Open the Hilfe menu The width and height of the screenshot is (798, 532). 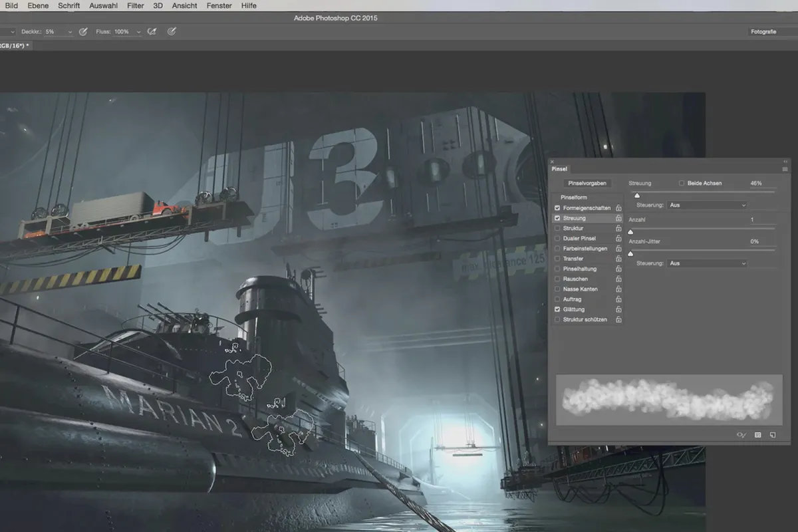point(249,5)
